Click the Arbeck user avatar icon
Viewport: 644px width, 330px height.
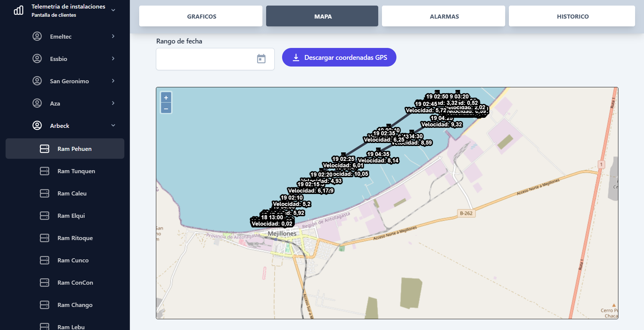pos(37,125)
